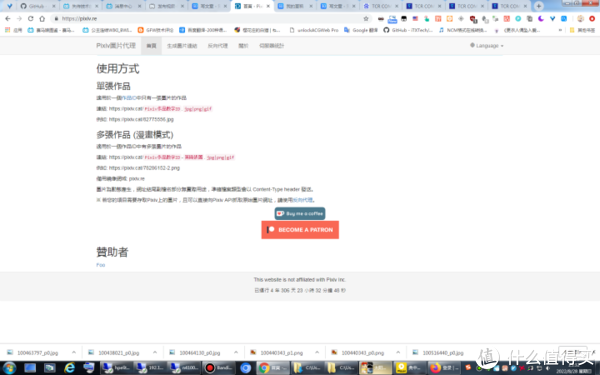Image resolution: width=600 pixels, height=375 pixels.
Task: Bookmark this page with the star icon
Action: tap(366, 18)
